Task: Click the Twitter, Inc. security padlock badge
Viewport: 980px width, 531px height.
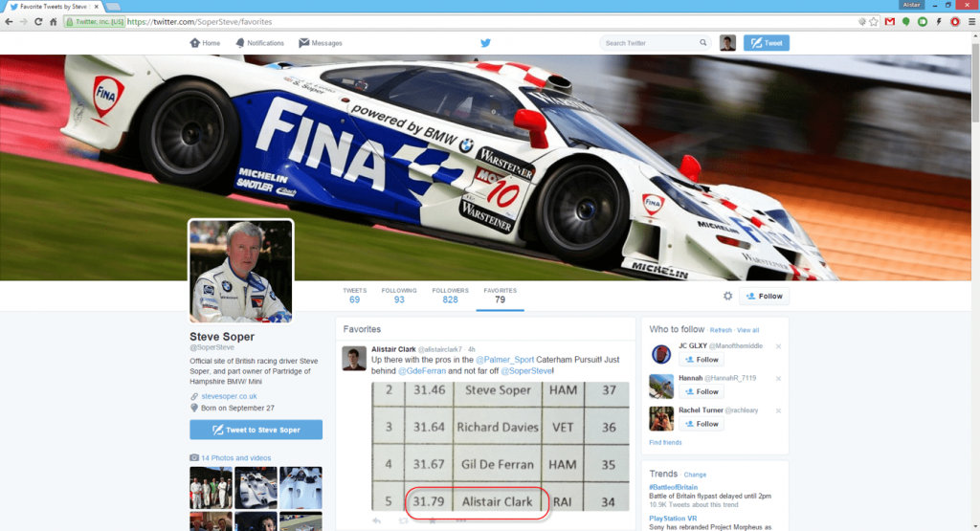Action: (95, 21)
